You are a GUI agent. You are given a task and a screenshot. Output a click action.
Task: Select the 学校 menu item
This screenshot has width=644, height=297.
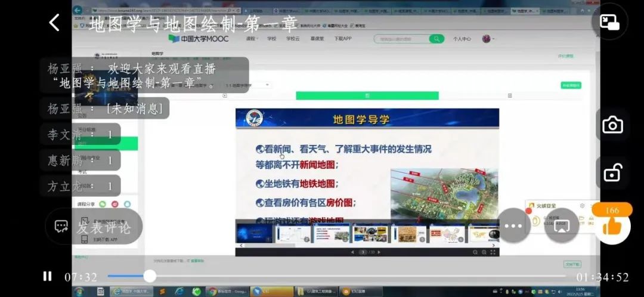(x=272, y=39)
